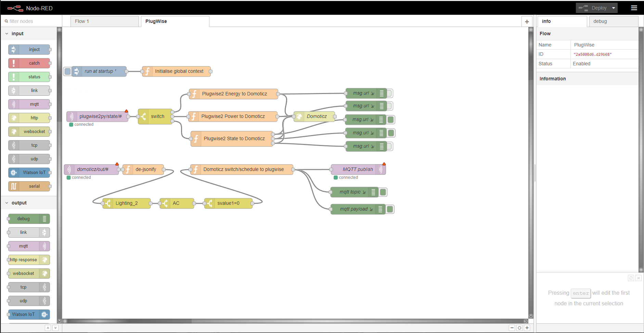Select the MQTT publish node

pyautogui.click(x=358, y=169)
